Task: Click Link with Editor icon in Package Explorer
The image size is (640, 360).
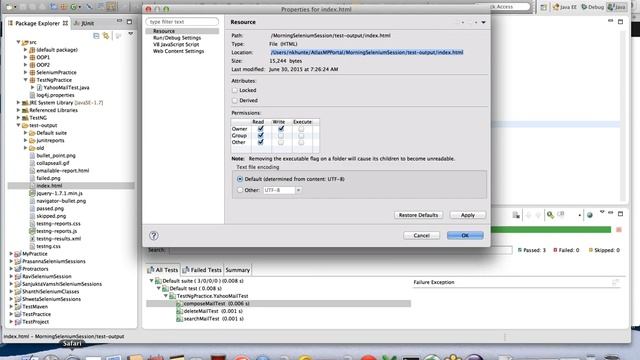Action: [106, 36]
